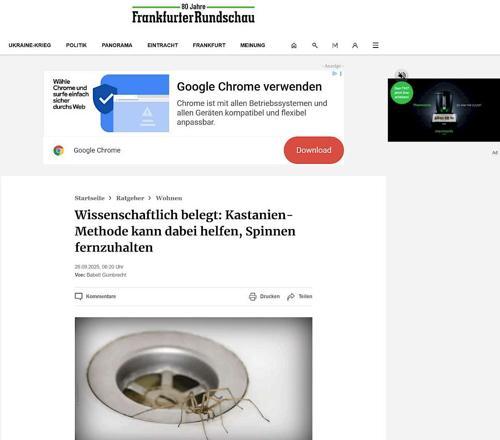Open AdChoices icon on Chrome ad
This screenshot has width=500, height=440.
335,74
